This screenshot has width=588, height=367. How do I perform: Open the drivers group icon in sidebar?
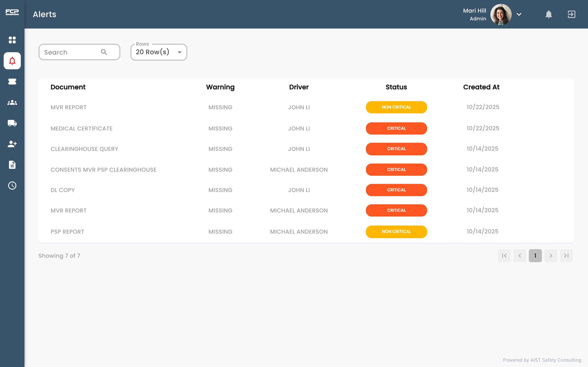[x=12, y=102]
